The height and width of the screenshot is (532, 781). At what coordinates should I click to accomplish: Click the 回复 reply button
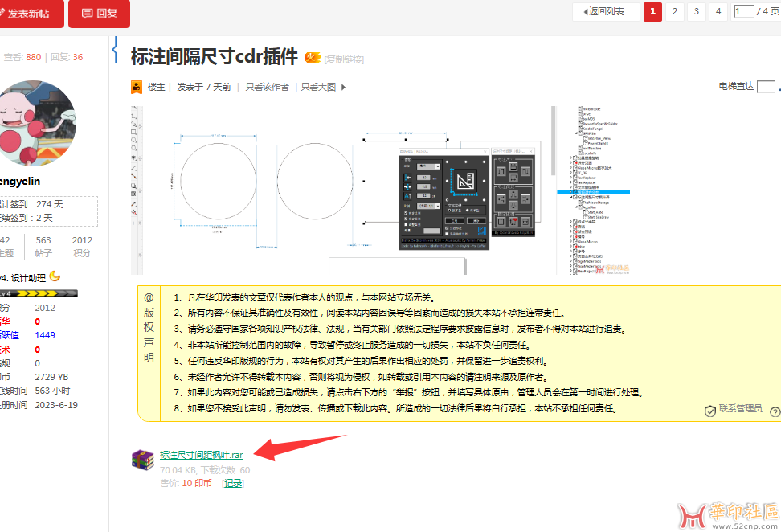click(99, 14)
